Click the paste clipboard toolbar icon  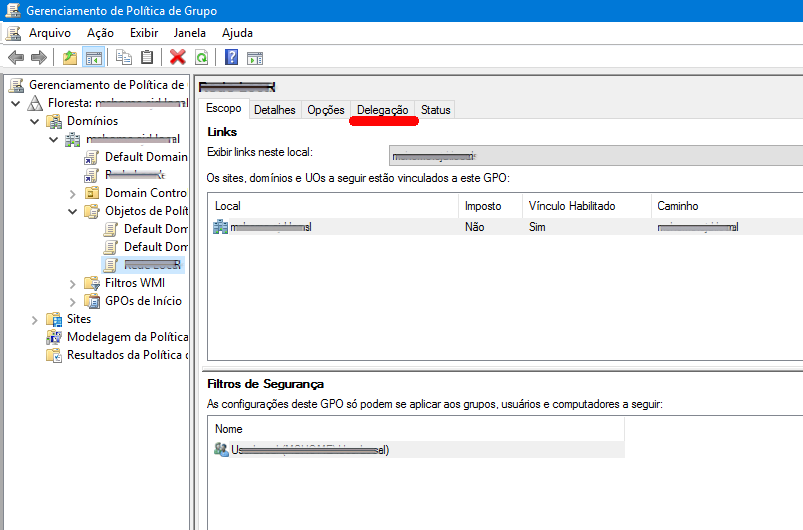pos(147,57)
